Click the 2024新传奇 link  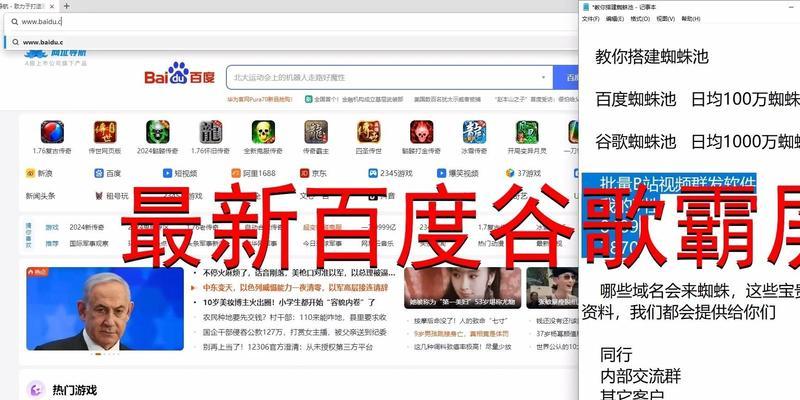[87, 228]
